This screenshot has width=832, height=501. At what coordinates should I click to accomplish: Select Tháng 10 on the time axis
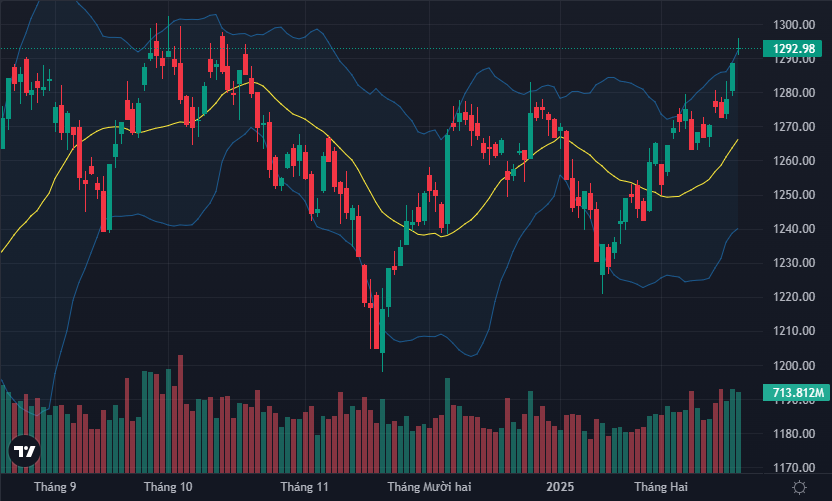pos(168,487)
